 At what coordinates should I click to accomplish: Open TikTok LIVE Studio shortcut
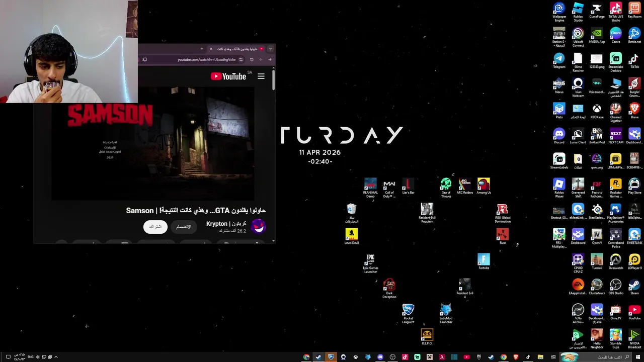[616, 12]
